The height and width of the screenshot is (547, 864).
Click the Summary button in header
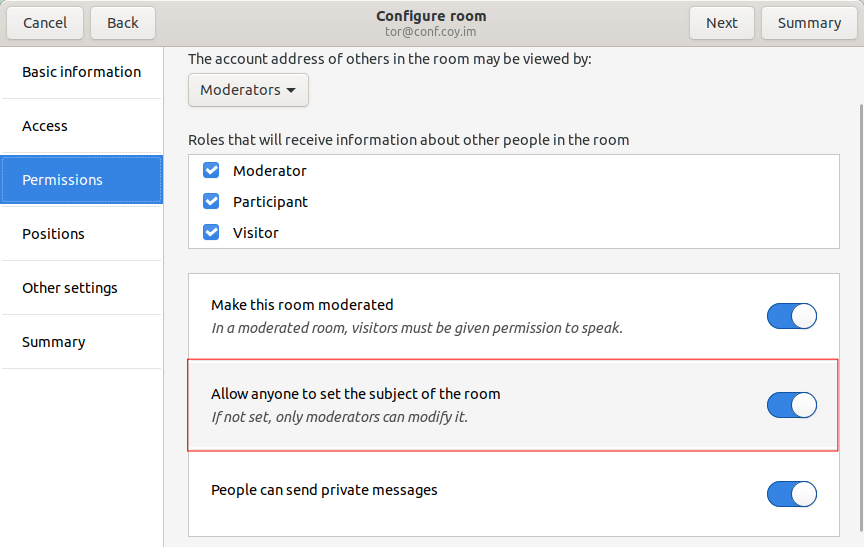(809, 23)
